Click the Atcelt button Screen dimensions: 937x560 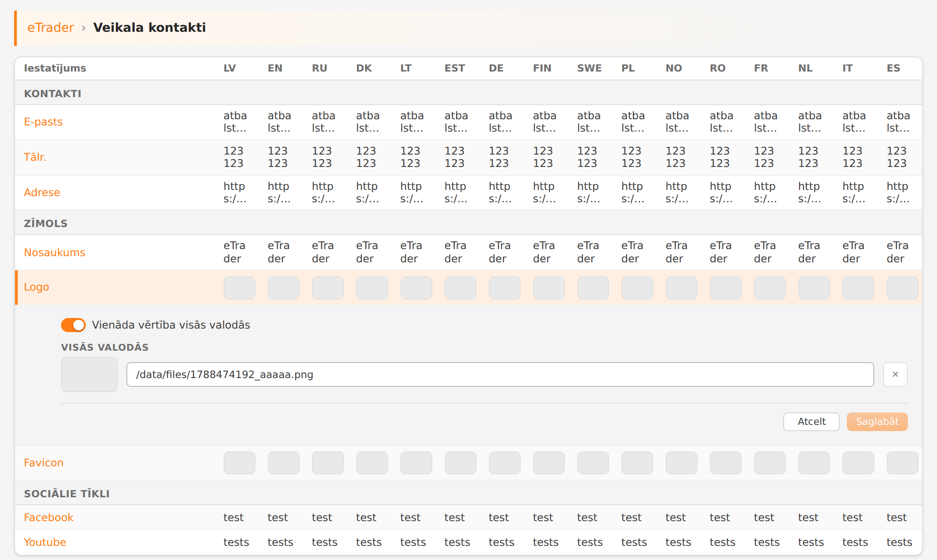(811, 422)
